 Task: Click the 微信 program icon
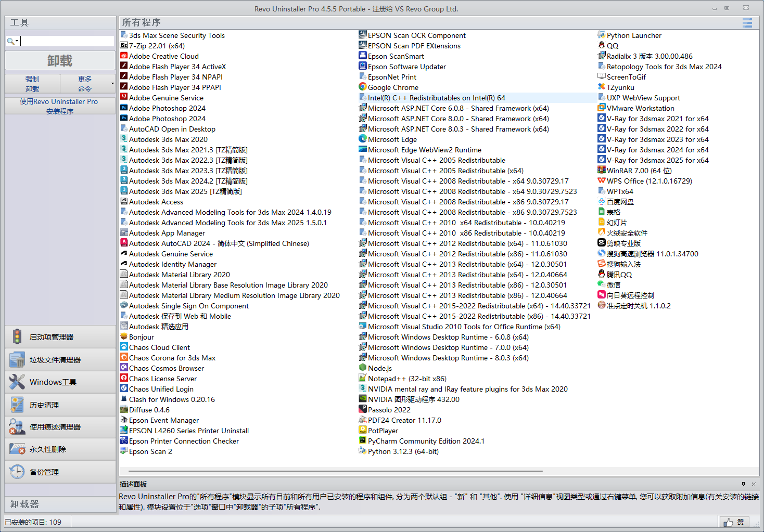(x=602, y=284)
